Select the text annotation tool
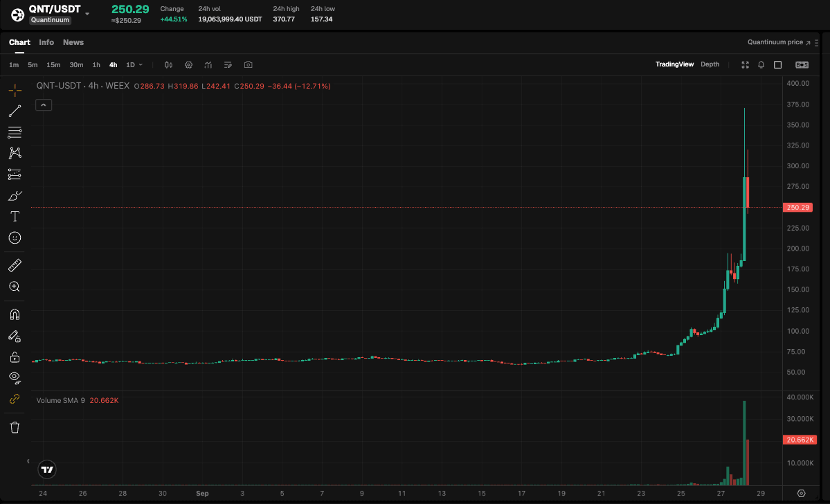 click(x=15, y=217)
